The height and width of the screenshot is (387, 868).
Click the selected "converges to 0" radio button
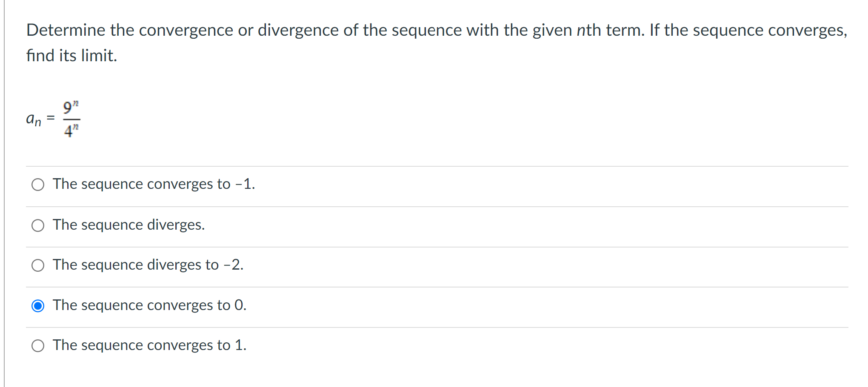click(x=38, y=305)
